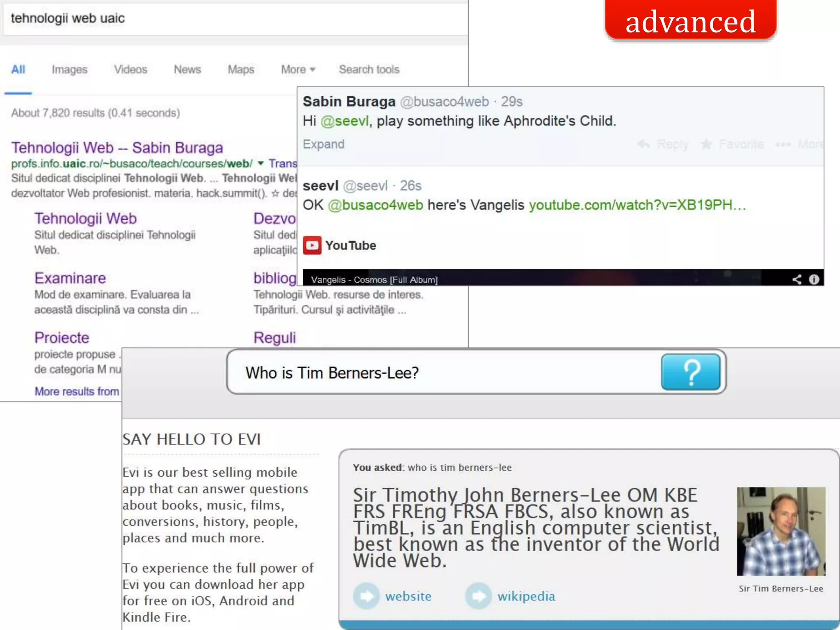Favorite the tweet using the star
The width and height of the screenshot is (840, 630).
click(x=706, y=144)
